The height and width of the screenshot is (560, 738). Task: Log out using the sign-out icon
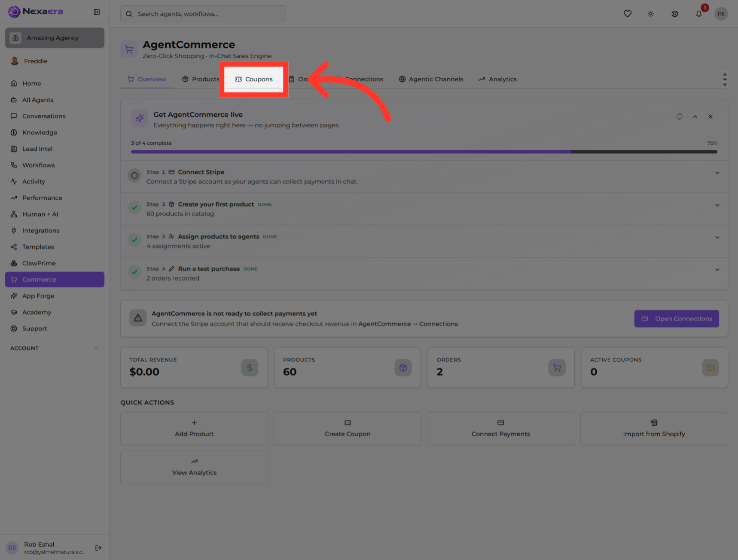[x=98, y=548]
